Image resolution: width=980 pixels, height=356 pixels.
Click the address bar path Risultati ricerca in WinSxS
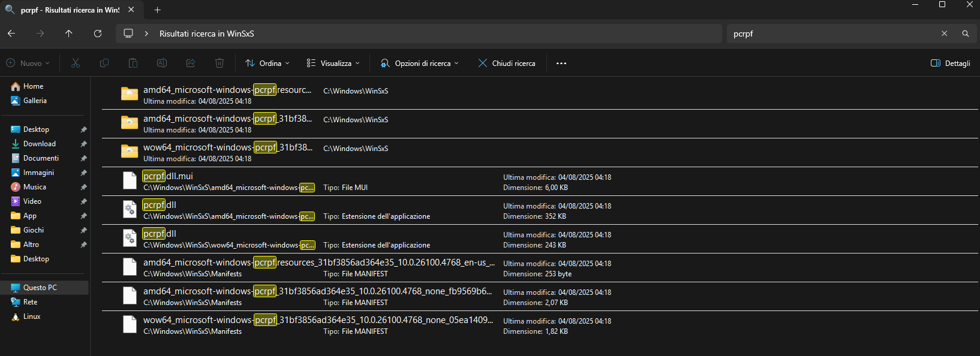click(x=207, y=34)
